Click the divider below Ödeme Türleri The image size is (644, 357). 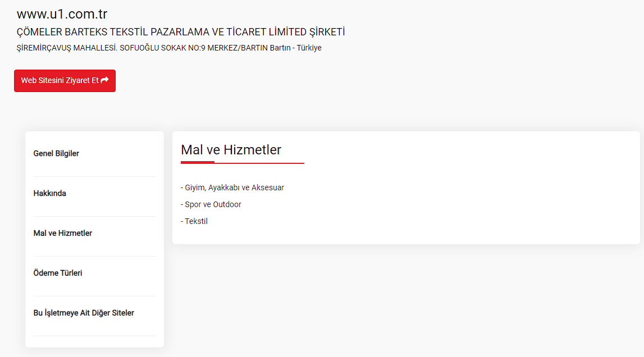coord(94,296)
